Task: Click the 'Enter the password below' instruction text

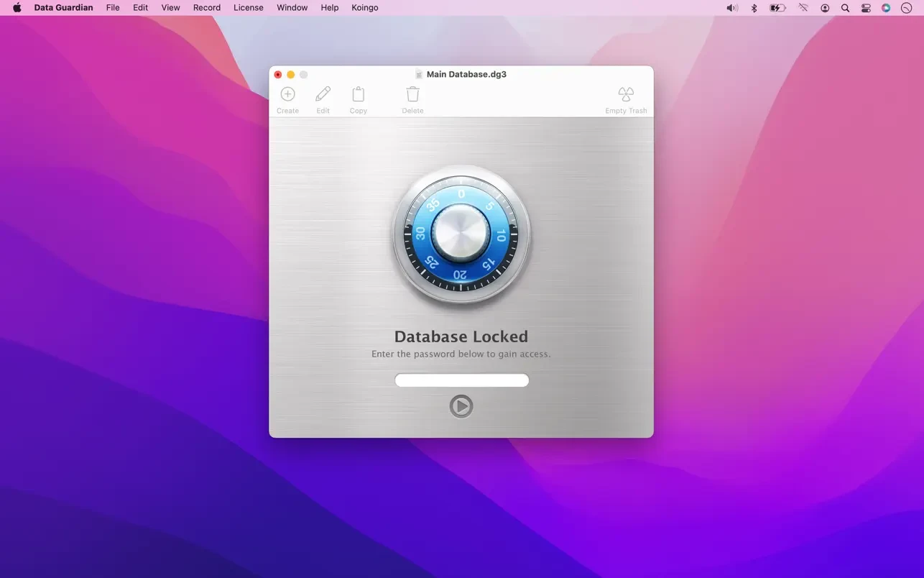Action: coord(461,354)
